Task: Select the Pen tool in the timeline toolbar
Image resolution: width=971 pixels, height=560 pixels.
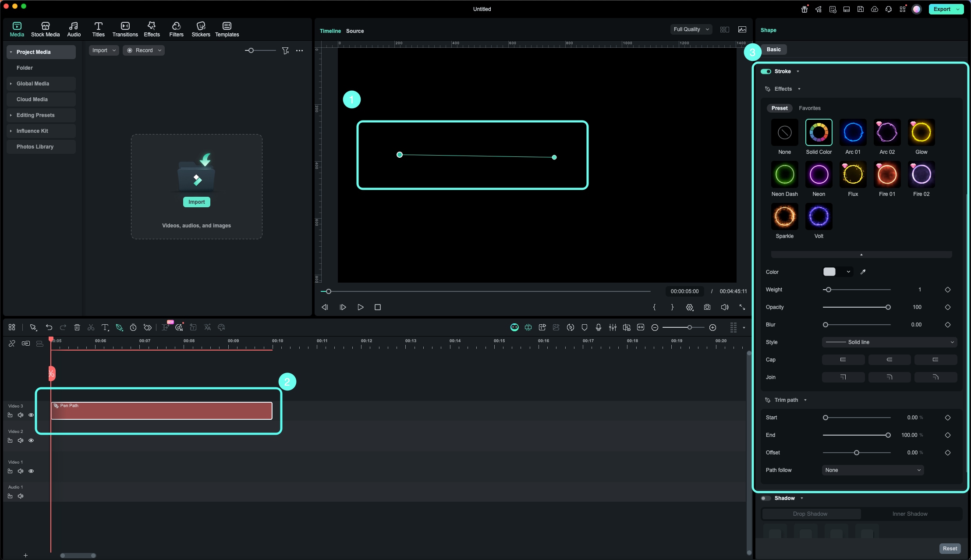Action: point(119,327)
